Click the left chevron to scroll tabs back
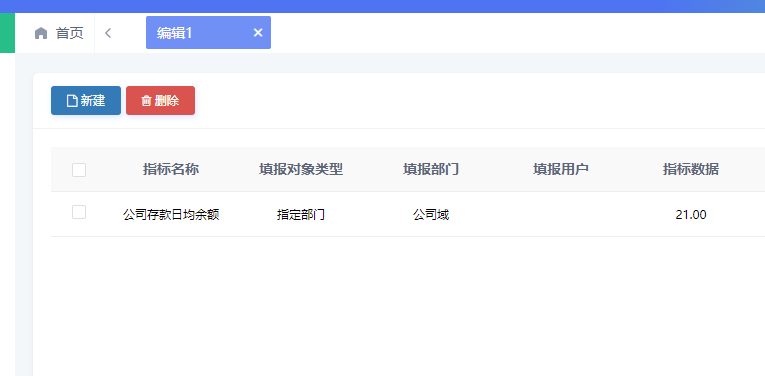The width and height of the screenshot is (765, 376). pyautogui.click(x=108, y=33)
